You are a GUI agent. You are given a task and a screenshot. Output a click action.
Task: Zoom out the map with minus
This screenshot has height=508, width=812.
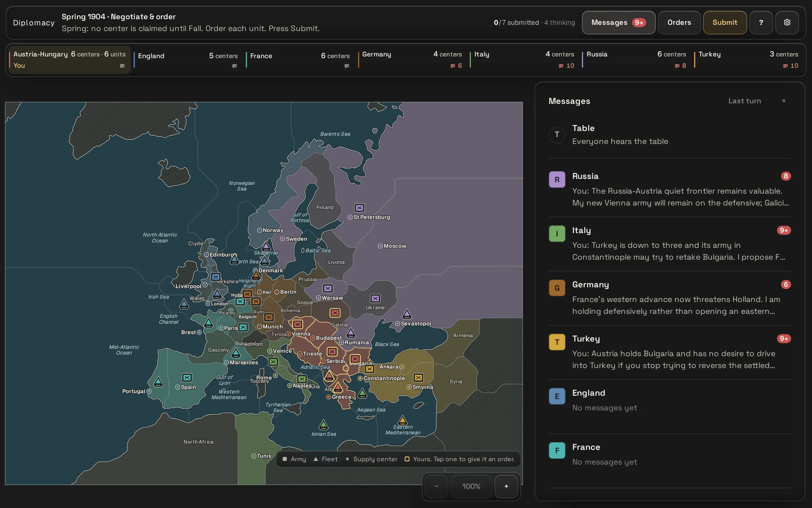coord(436,486)
